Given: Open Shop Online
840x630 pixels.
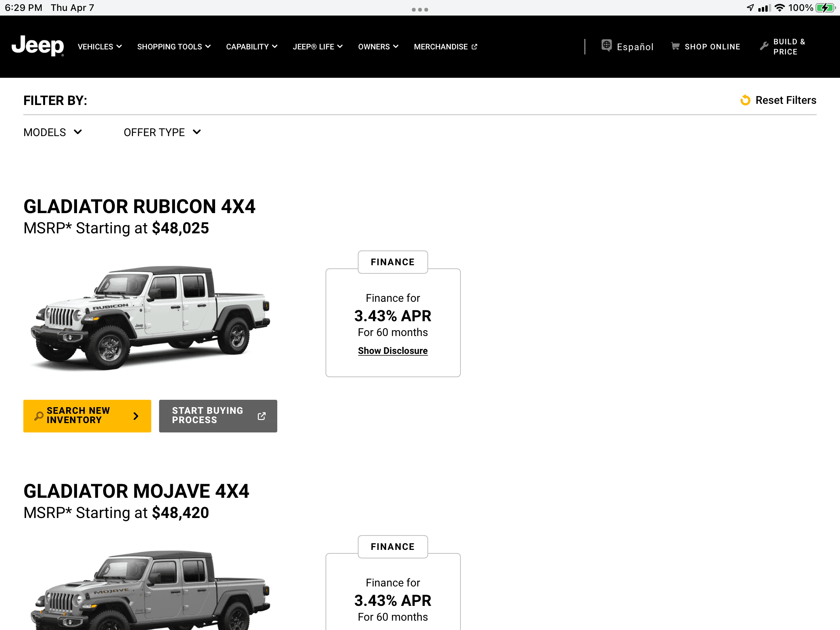Looking at the screenshot, I should click(x=706, y=47).
